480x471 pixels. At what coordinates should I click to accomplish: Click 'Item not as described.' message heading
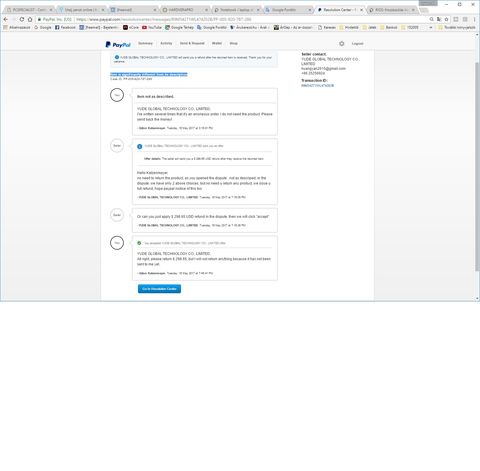coord(155,96)
